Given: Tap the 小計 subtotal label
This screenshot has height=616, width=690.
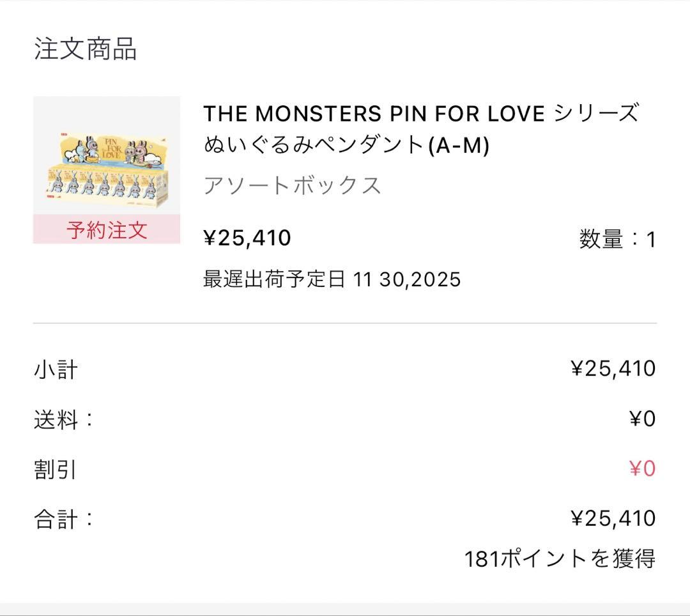Looking at the screenshot, I should tap(56, 369).
